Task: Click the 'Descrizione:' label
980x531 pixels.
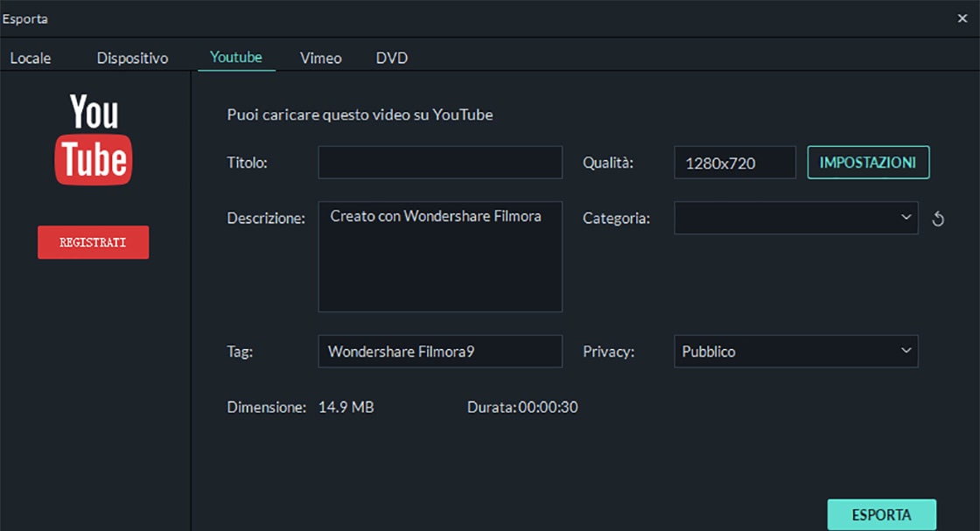Action: coord(266,219)
